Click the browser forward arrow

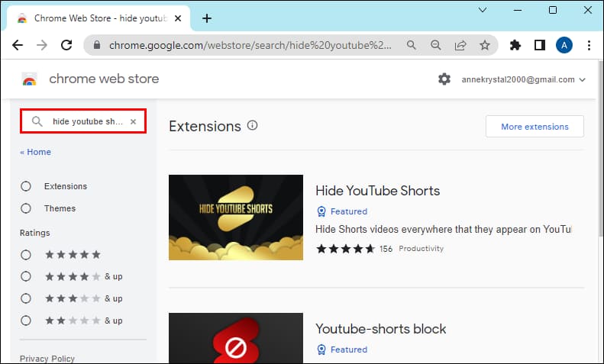(x=41, y=45)
